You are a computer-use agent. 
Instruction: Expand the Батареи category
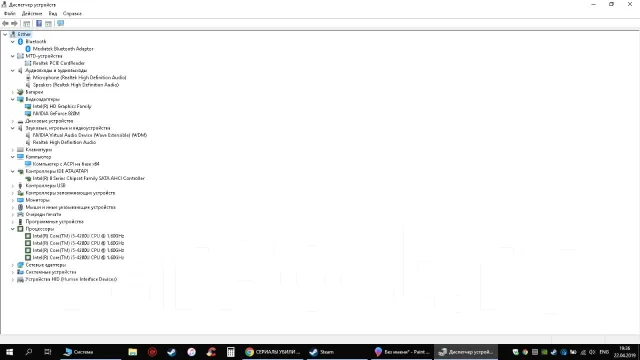pos(13,92)
